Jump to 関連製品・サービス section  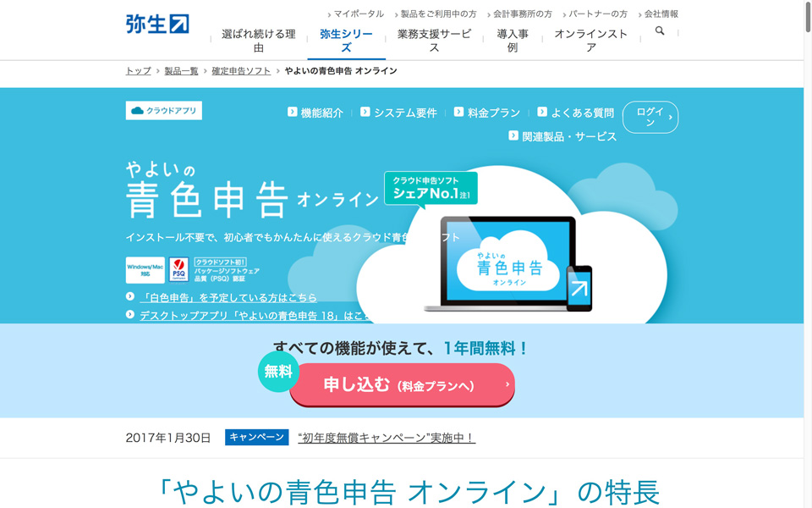[569, 136]
